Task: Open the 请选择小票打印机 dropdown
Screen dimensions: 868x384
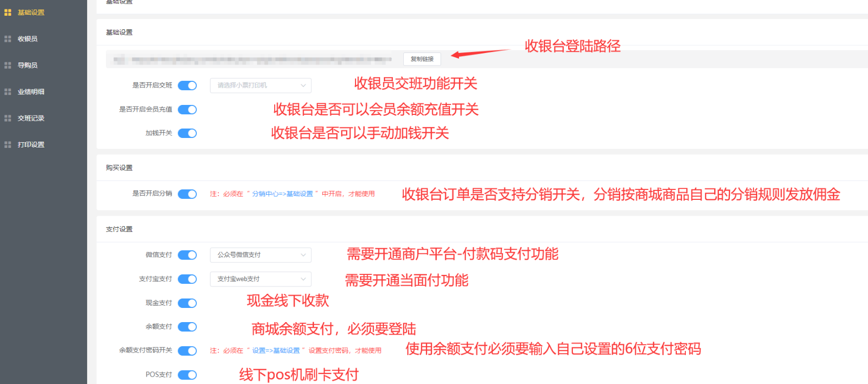Action: (260, 86)
